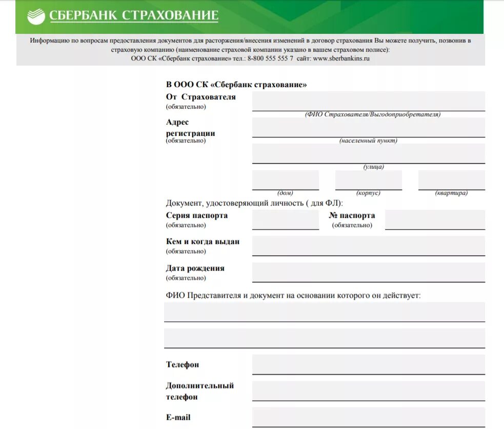504x429 pixels.
Task: Click the № паспорта label
Action: pyautogui.click(x=352, y=215)
